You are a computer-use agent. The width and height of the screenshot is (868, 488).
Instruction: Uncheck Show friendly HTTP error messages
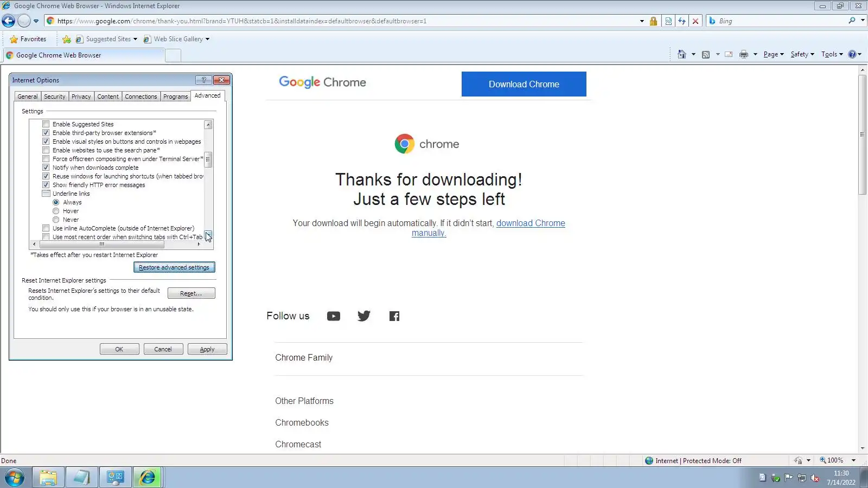pos(46,185)
